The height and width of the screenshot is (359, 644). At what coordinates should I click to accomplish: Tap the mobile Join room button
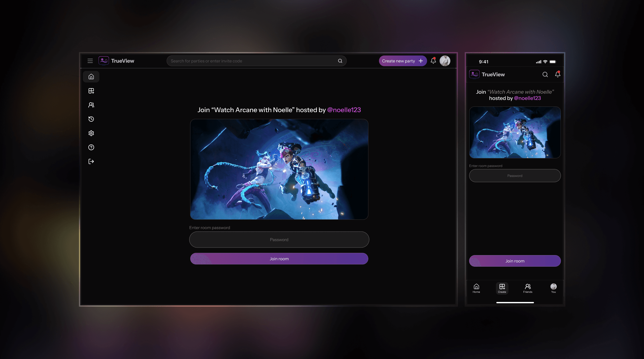click(x=515, y=261)
